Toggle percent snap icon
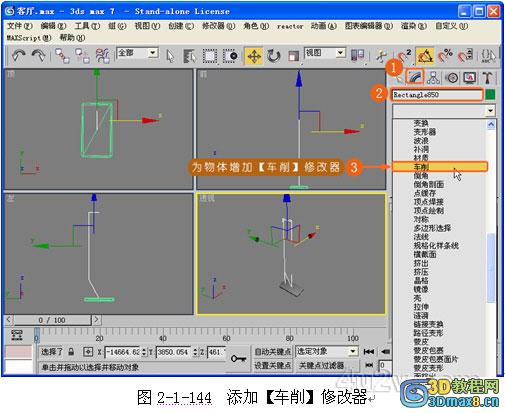This screenshot has width=505, height=413. pyautogui.click(x=445, y=56)
